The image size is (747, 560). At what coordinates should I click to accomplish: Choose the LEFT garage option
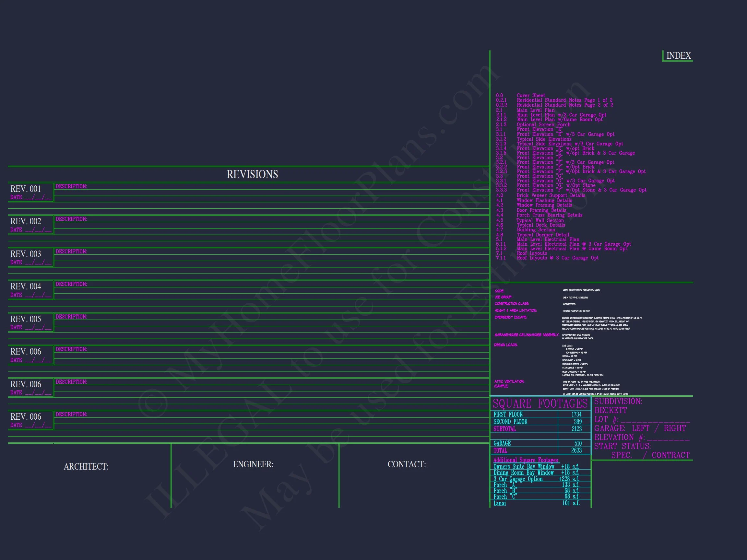(641, 428)
